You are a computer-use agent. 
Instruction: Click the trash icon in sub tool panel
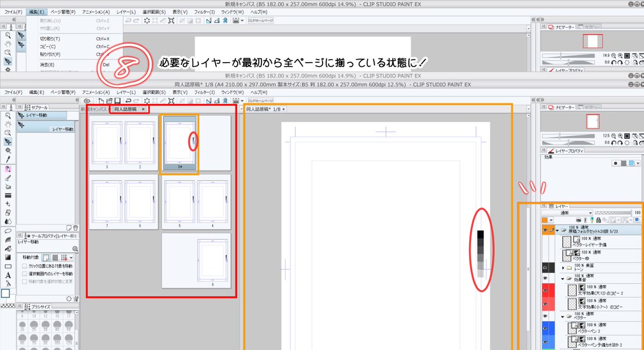(76, 228)
